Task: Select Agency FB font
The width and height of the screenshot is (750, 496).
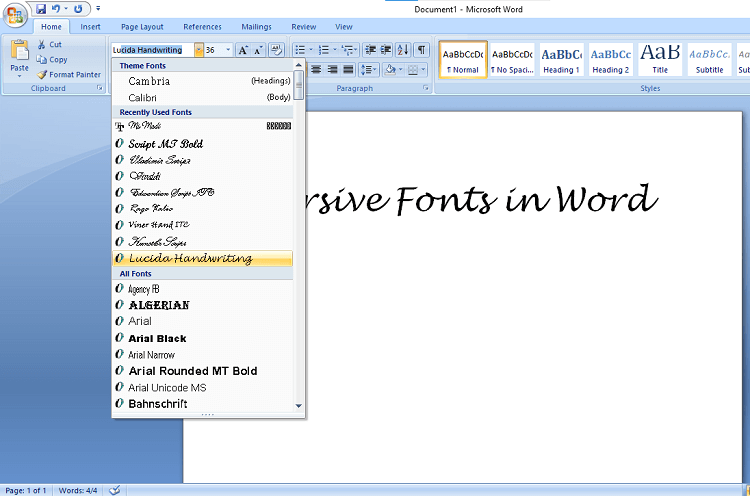Action: coord(203,289)
